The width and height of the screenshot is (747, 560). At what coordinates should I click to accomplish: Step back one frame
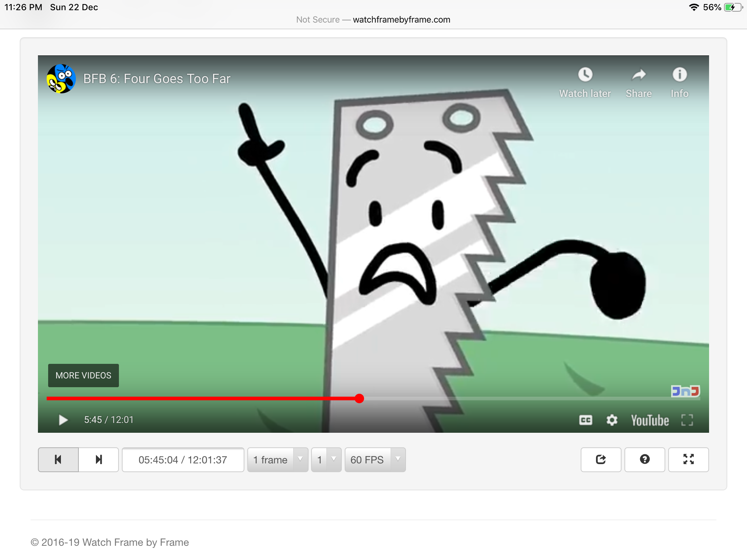click(x=58, y=460)
